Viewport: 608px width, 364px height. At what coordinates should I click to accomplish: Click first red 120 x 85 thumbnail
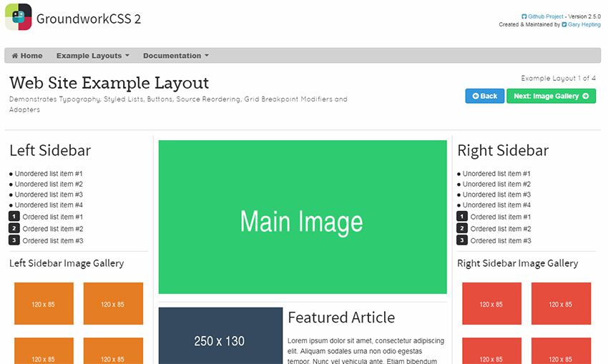click(491, 304)
